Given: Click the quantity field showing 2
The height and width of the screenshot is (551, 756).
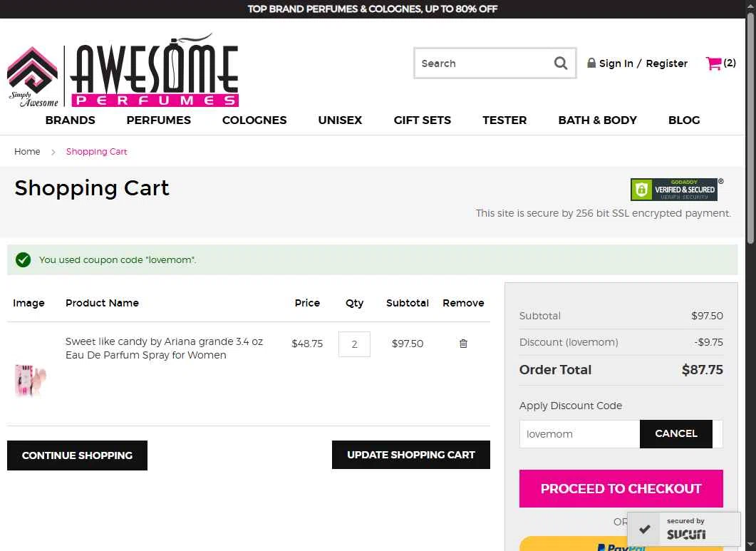Looking at the screenshot, I should click(x=354, y=344).
